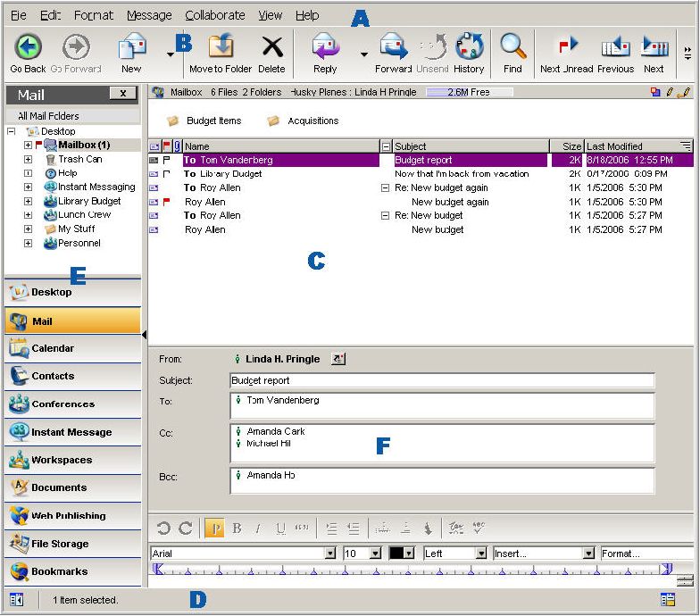Open the Reply button dropdown arrow
This screenshot has width=700, height=616.
363,54
